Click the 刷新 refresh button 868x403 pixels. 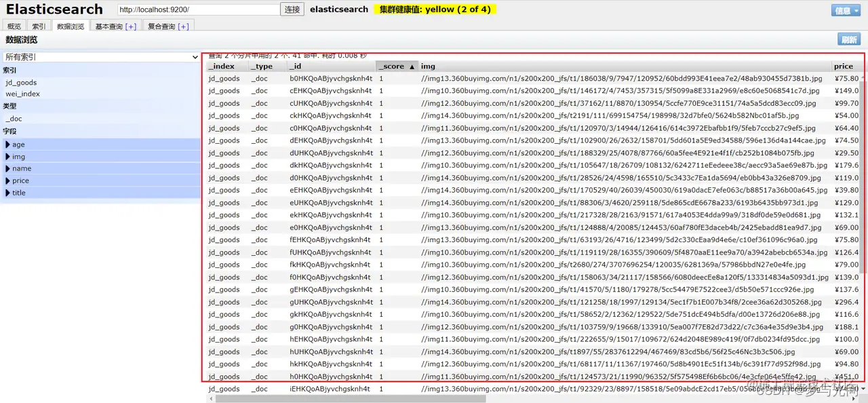[x=850, y=40]
